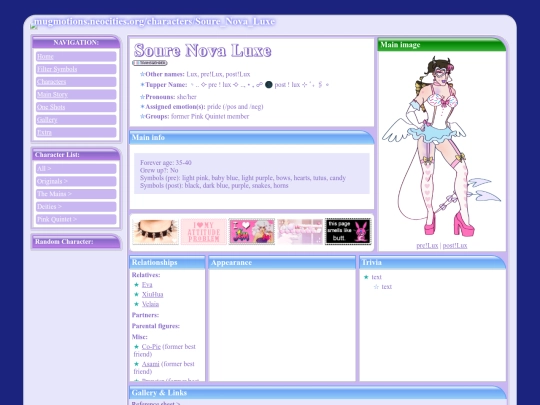Click the Other names line
Image resolution: width=540 pixels, height=405 pixels.
click(x=195, y=74)
